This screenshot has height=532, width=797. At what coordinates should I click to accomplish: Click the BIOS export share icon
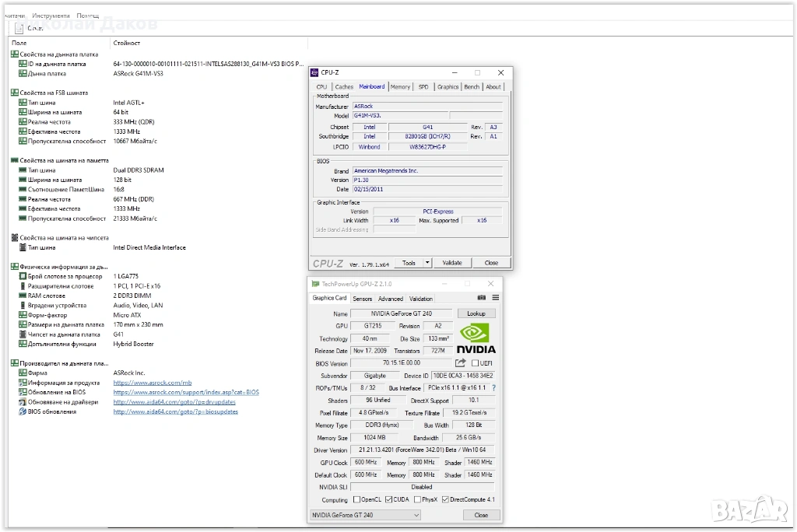(460, 363)
